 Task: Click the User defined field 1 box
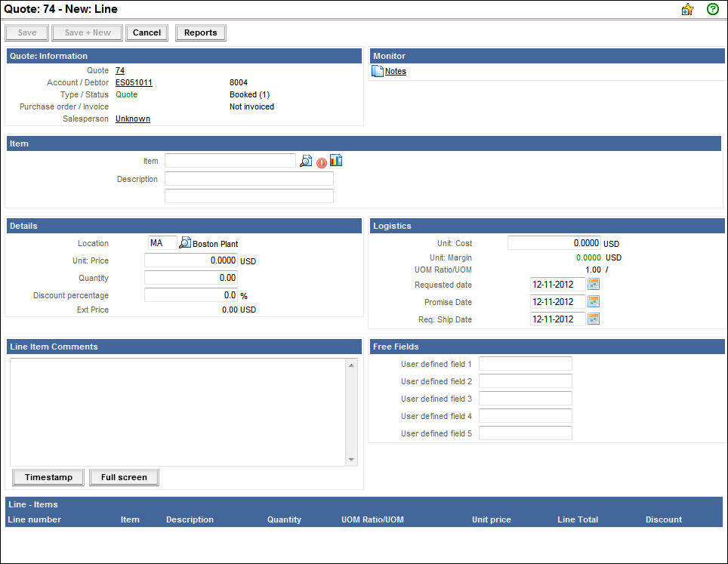(x=525, y=364)
